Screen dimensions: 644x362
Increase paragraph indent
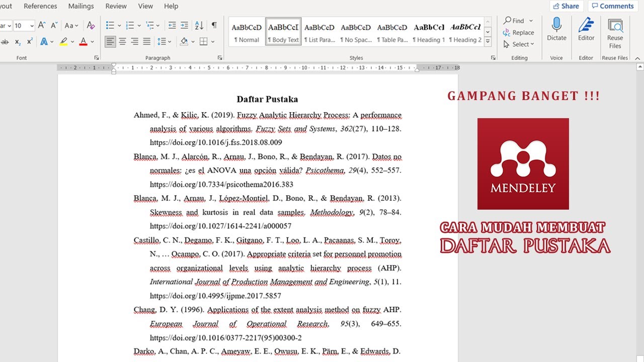[185, 25]
